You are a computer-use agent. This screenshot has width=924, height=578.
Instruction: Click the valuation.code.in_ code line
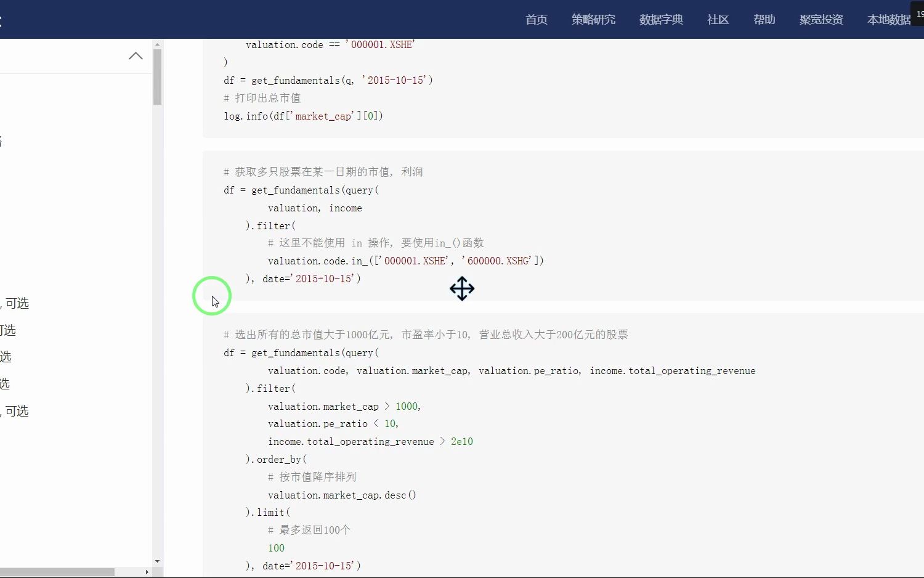pos(406,261)
